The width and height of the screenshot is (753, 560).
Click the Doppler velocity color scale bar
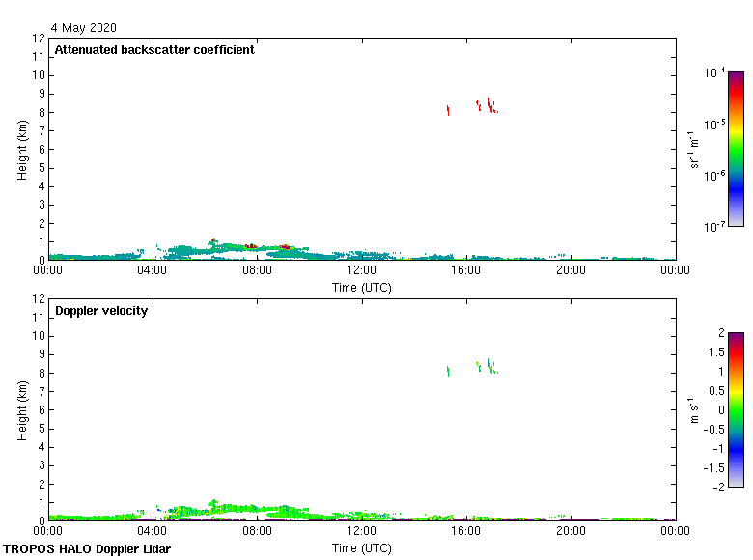tap(736, 409)
